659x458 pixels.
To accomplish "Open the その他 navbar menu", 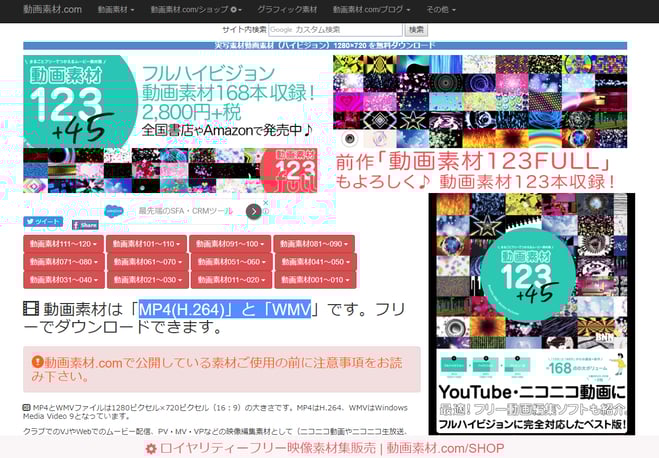I will (441, 9).
